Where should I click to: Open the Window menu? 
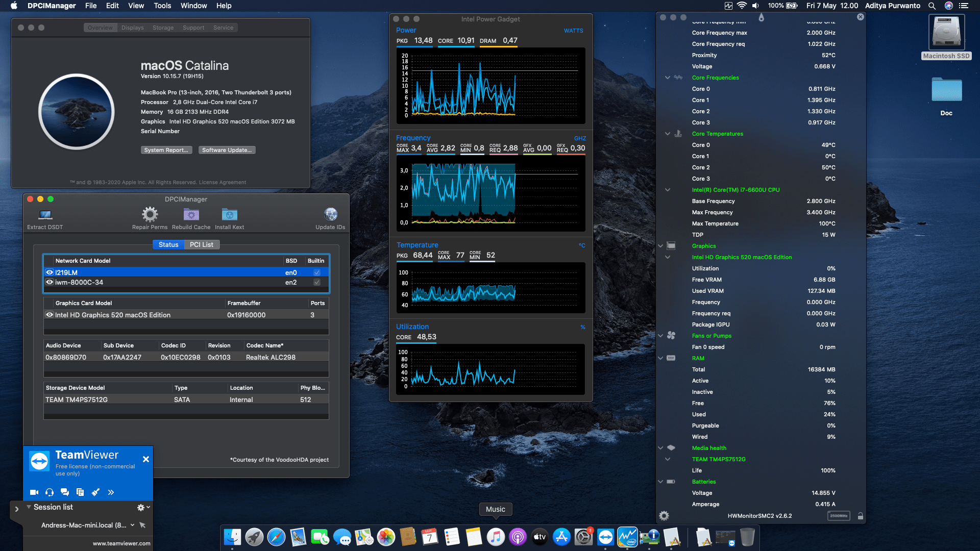pos(193,6)
